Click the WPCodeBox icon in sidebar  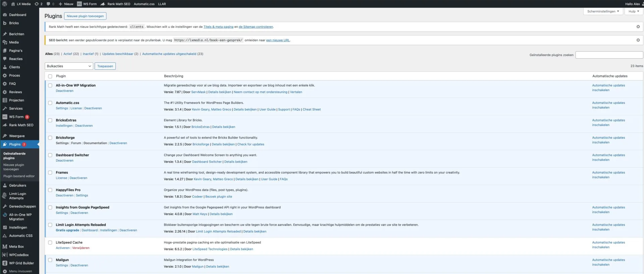pos(5,255)
